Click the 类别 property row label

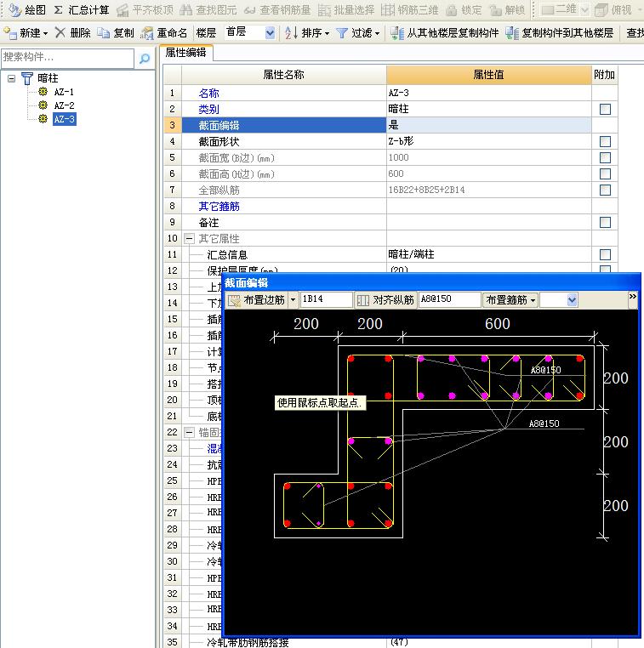click(x=208, y=110)
